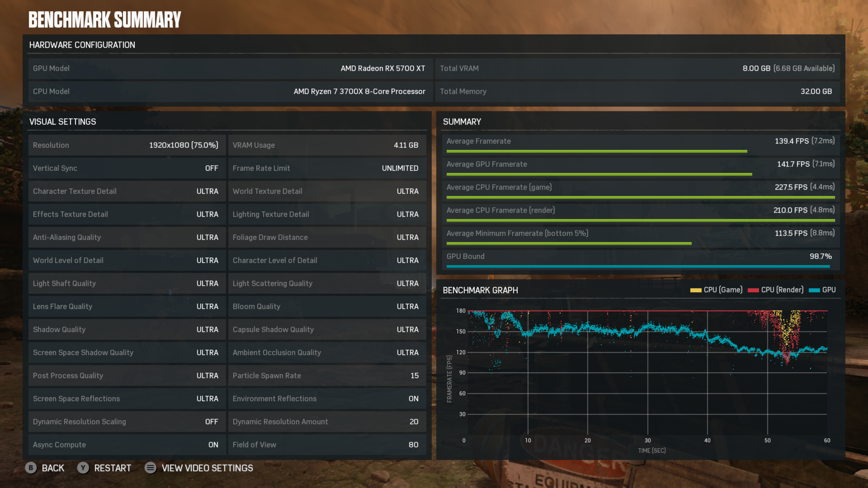868x488 pixels.
Task: Click Dynamic Resolution Amount value 20
Action: tap(414, 422)
